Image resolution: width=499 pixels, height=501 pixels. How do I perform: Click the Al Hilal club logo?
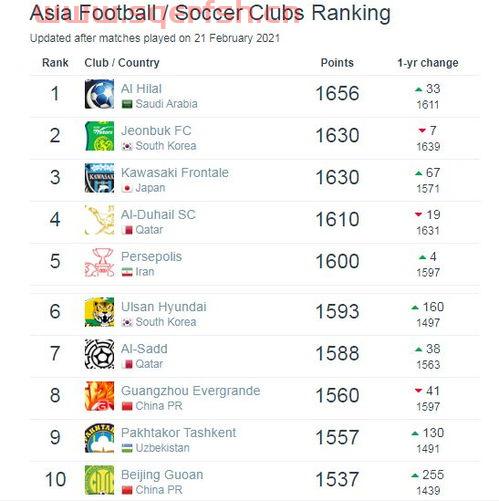(99, 94)
